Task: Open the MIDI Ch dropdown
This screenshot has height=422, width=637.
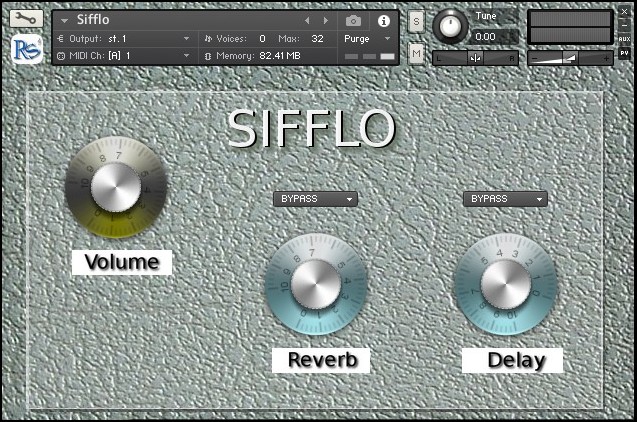Action: [124, 56]
